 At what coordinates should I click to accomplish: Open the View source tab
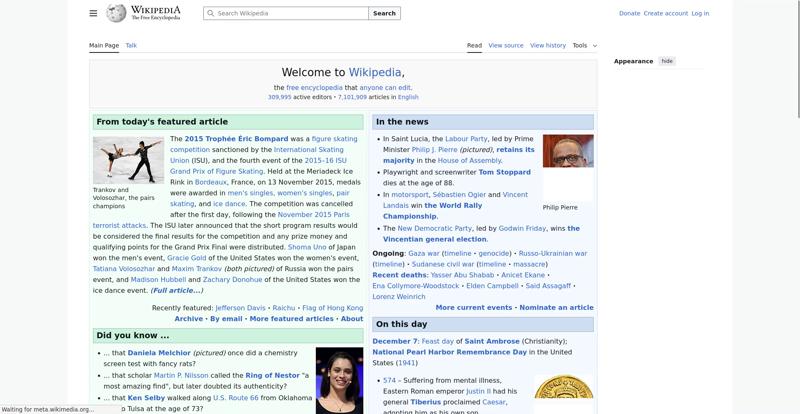(x=506, y=45)
